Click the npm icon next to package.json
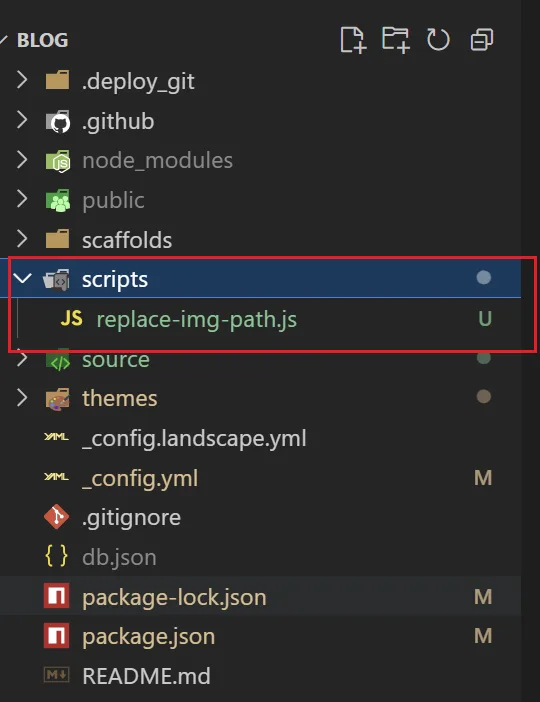This screenshot has width=540, height=702. [x=56, y=636]
